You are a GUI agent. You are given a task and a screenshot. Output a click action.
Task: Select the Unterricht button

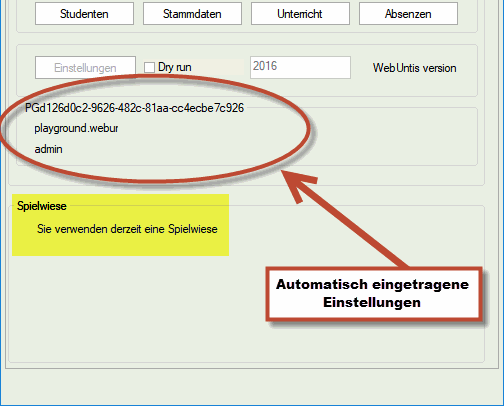click(x=300, y=14)
